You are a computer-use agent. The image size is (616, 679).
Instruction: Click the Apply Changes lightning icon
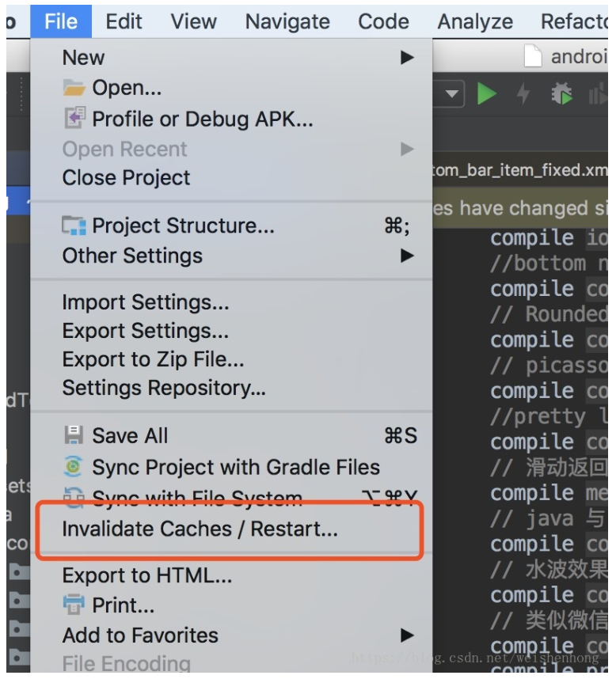tap(523, 95)
